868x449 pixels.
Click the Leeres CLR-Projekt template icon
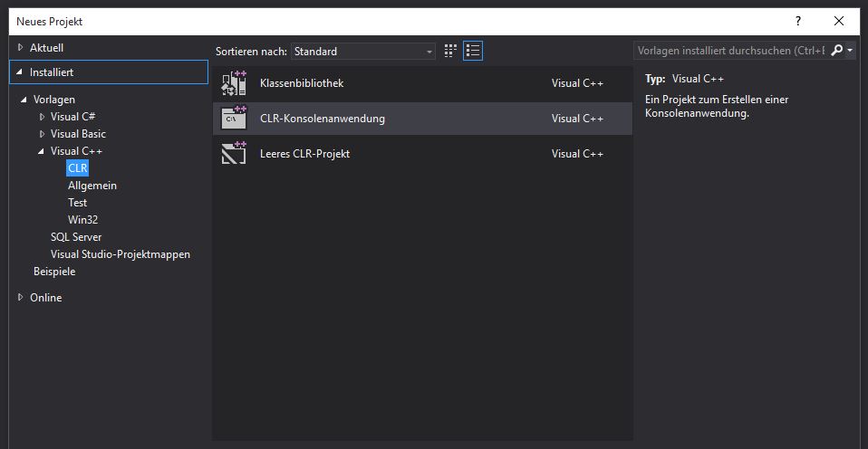tap(234, 153)
